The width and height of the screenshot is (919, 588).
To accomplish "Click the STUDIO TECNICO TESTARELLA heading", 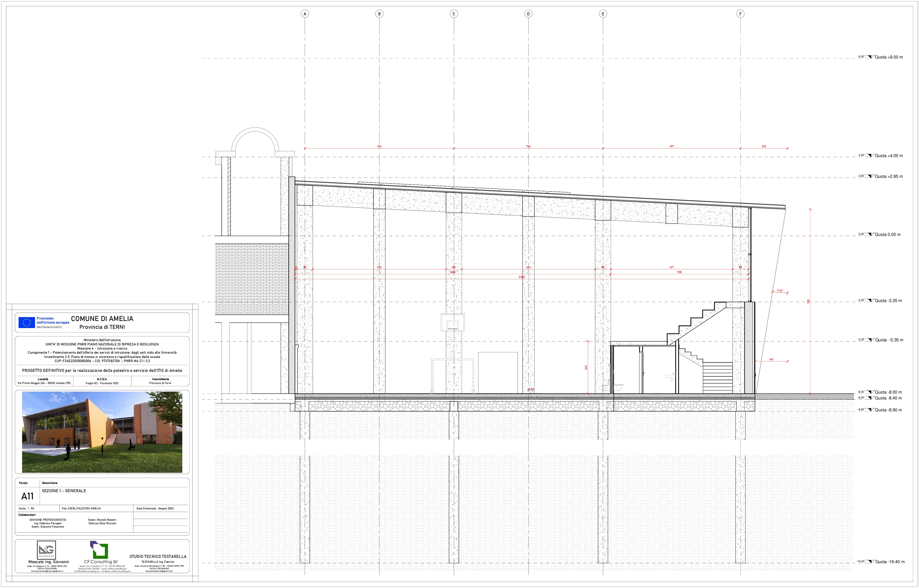I will pos(158,556).
